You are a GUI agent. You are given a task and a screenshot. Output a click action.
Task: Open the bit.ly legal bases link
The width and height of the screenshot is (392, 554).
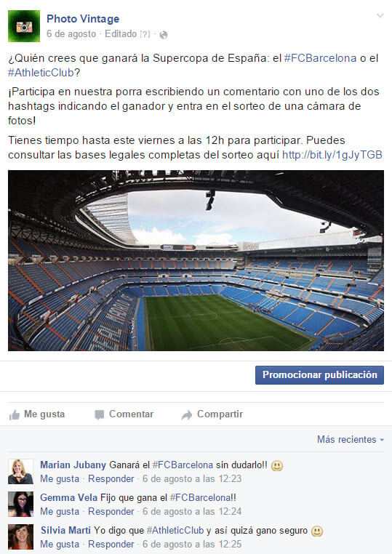pos(332,155)
